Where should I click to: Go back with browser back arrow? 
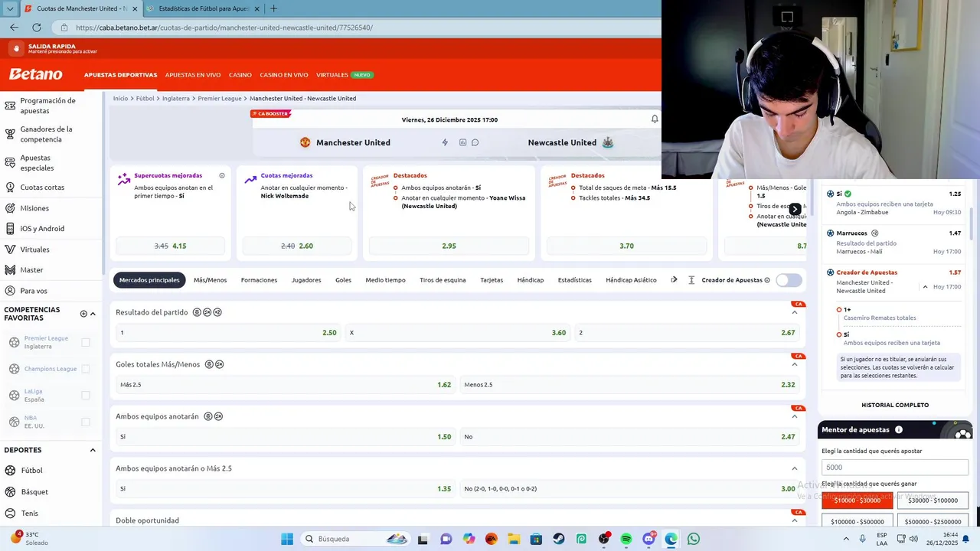[14, 27]
